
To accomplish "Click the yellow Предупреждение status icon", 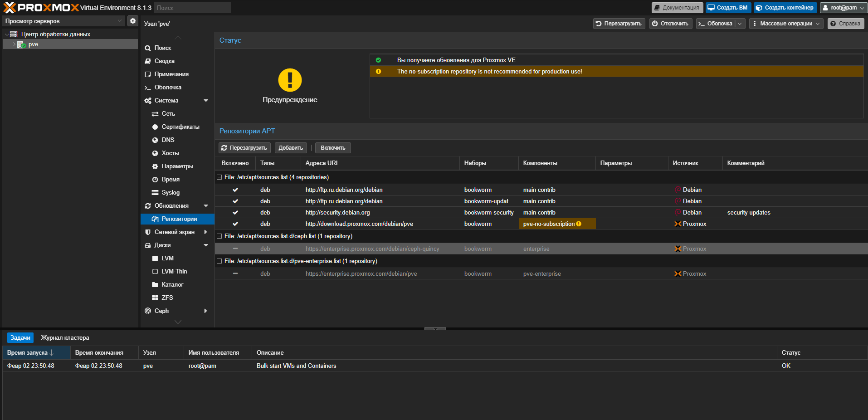I will (x=290, y=80).
